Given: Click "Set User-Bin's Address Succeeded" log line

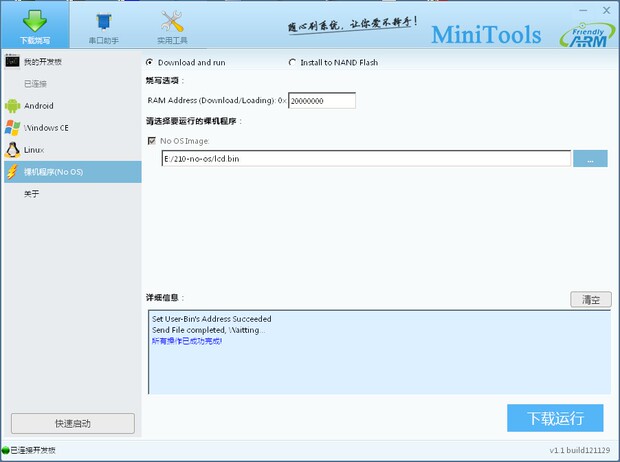Looking at the screenshot, I should pyautogui.click(x=212, y=319).
